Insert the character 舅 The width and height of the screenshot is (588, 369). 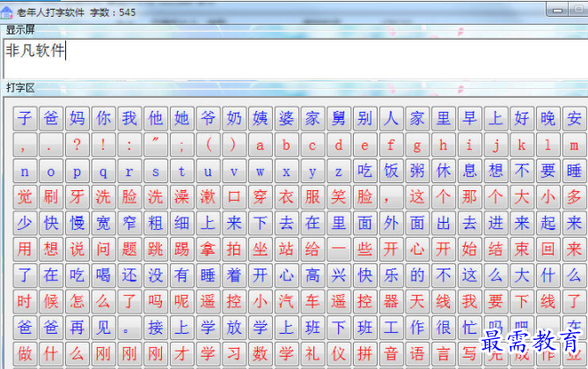339,119
